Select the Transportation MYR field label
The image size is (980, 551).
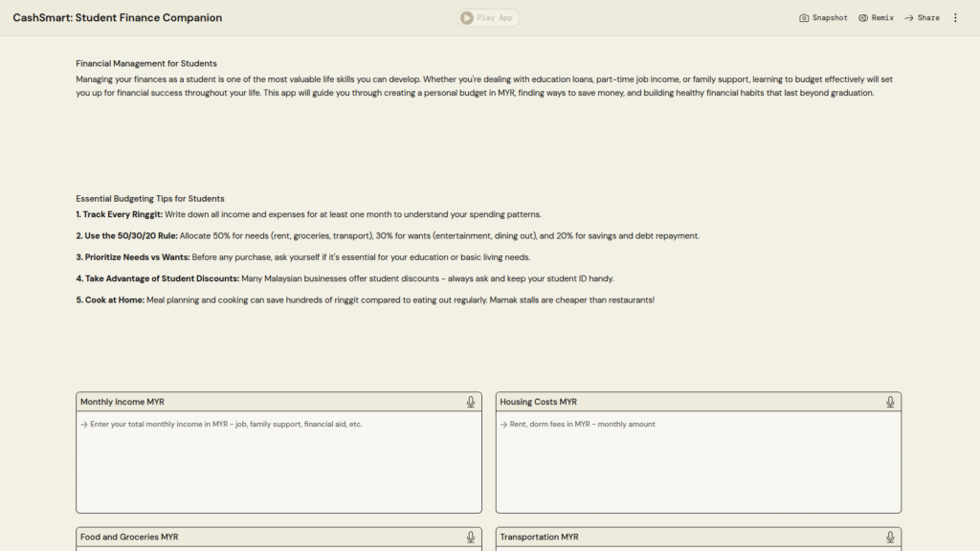[539, 538]
